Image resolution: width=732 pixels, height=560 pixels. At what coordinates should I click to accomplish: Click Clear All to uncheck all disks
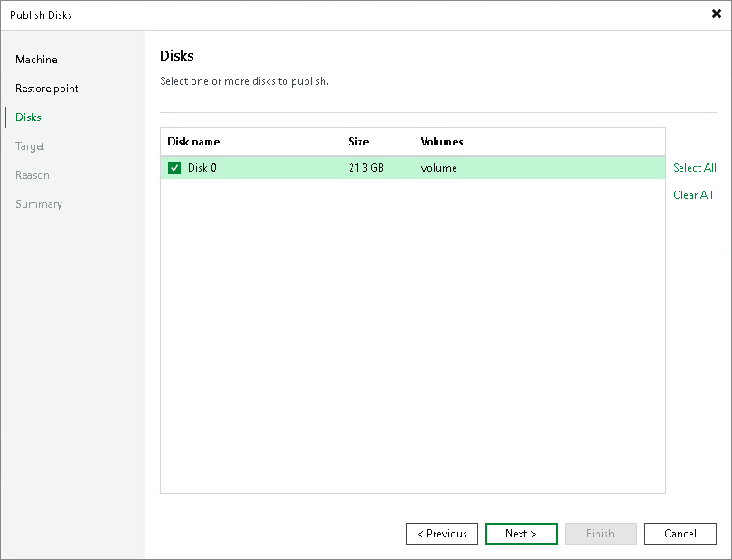[x=692, y=194]
